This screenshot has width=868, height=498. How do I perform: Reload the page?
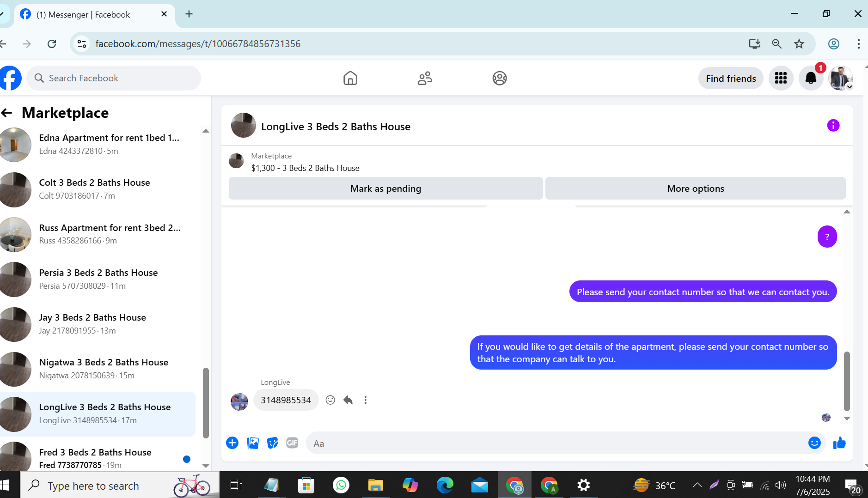(x=52, y=44)
